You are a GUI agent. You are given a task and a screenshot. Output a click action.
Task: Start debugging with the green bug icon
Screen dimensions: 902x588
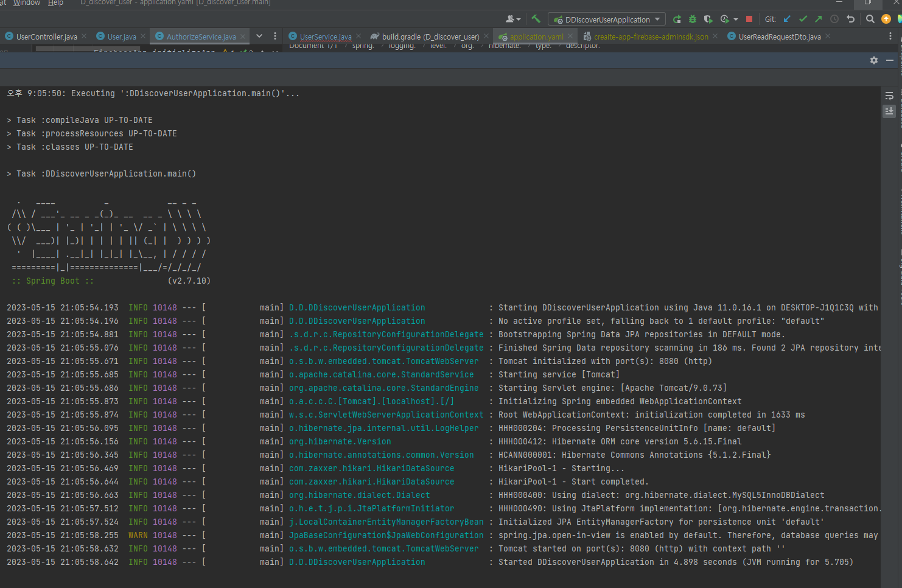coord(693,19)
